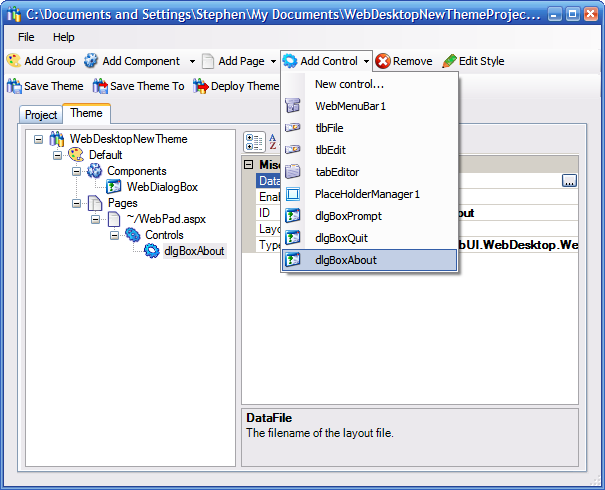Open the File menu
Viewport: 605px width, 490px height.
click(26, 37)
